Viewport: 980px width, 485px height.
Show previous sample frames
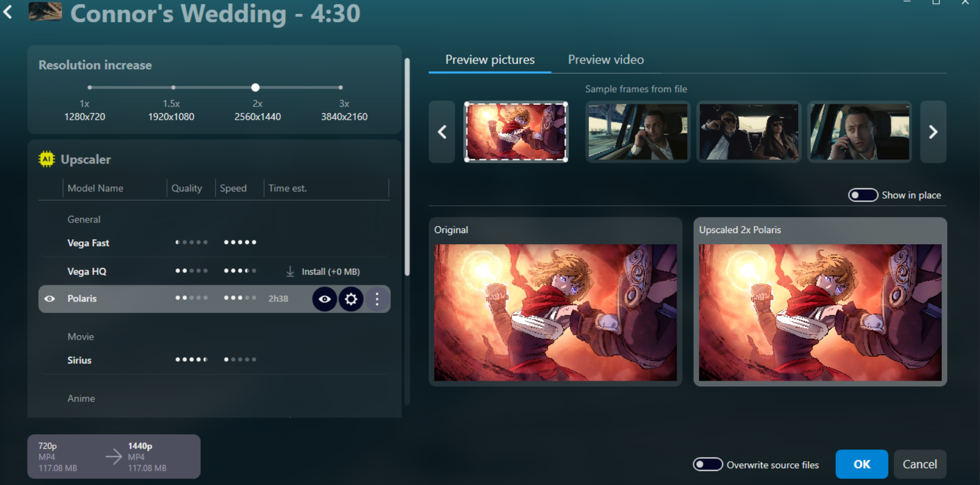click(x=442, y=132)
